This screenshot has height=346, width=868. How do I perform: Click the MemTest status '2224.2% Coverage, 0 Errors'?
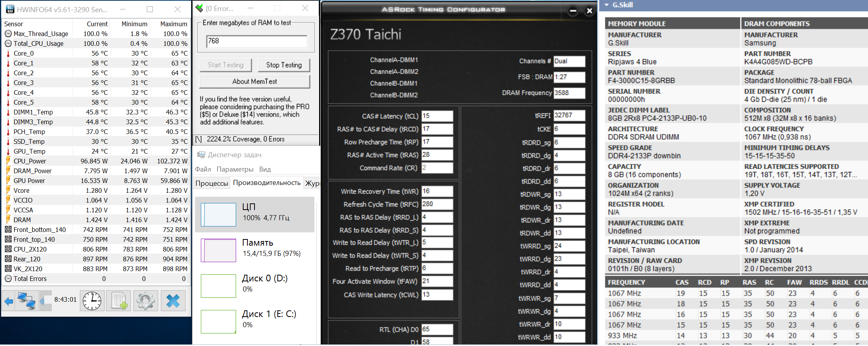pos(245,139)
